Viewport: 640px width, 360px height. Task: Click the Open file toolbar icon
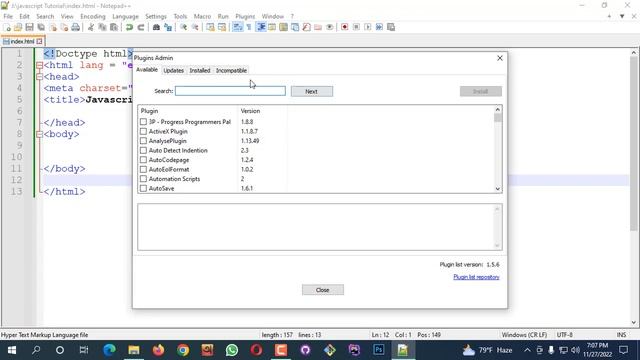click(18, 27)
